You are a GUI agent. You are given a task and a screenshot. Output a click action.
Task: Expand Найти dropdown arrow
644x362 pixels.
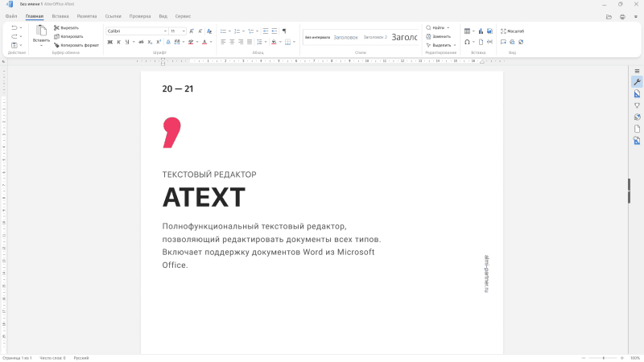[448, 28]
